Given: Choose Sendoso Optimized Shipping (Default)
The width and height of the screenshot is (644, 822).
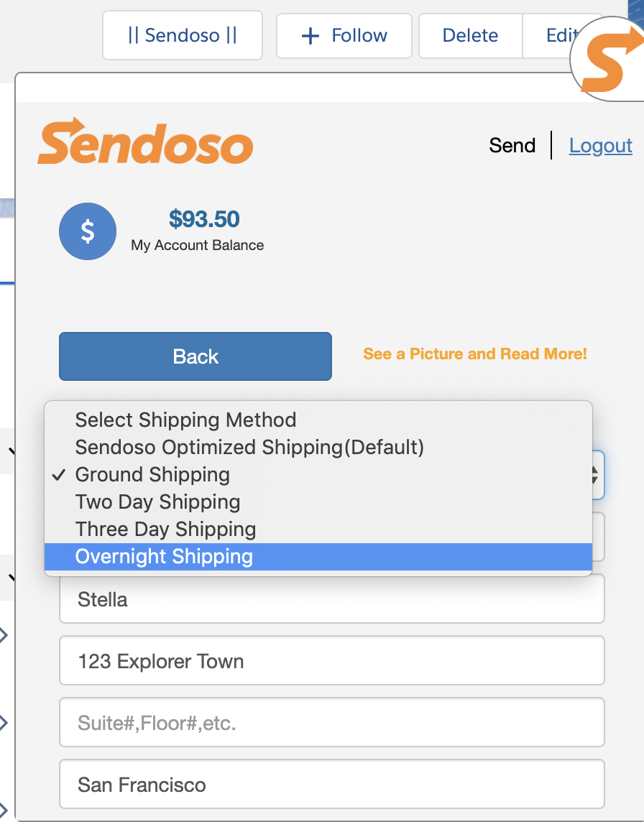Looking at the screenshot, I should [249, 448].
